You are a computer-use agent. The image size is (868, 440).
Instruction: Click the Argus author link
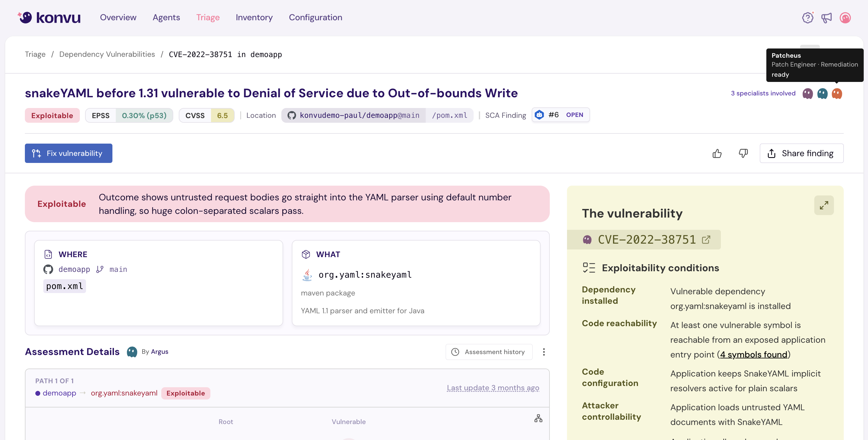(159, 352)
